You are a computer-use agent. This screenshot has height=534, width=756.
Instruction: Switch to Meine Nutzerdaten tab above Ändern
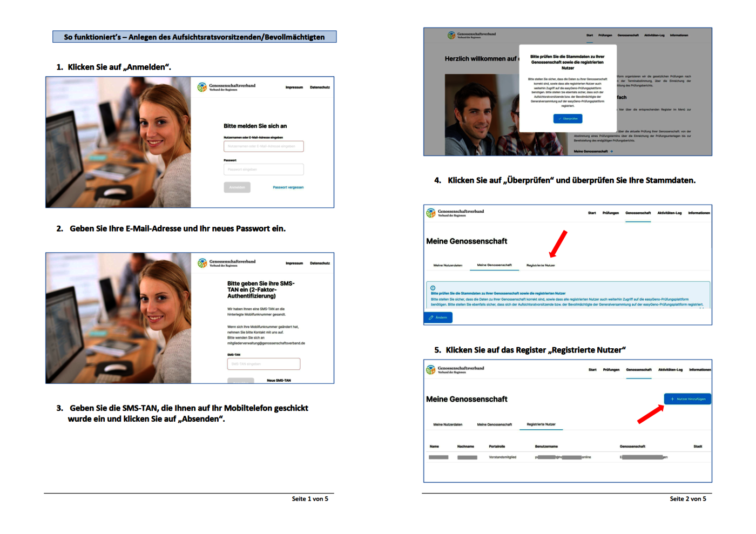point(448,265)
